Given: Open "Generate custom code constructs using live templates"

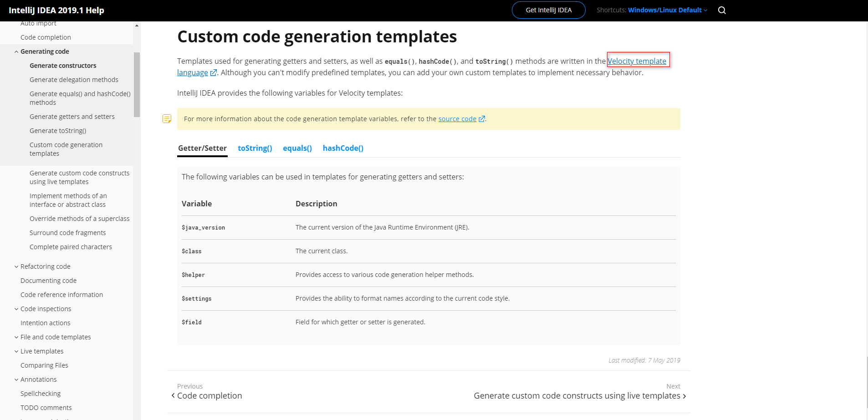Looking at the screenshot, I should pos(79,177).
